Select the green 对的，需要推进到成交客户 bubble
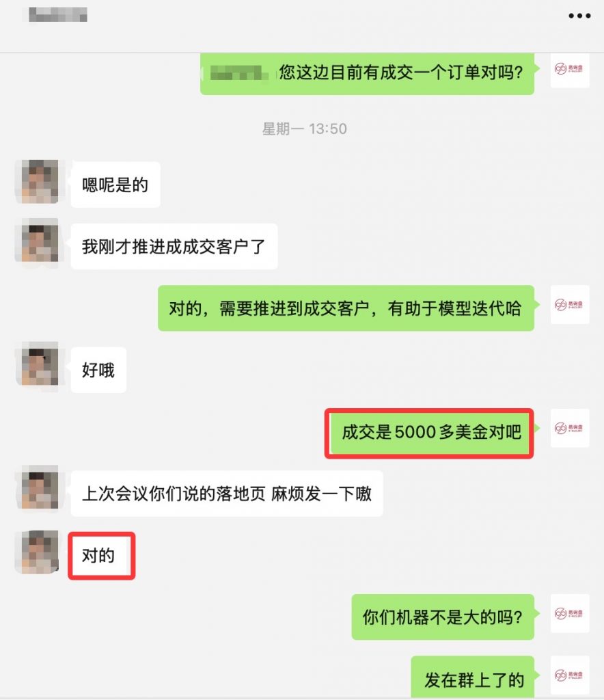 pos(346,308)
